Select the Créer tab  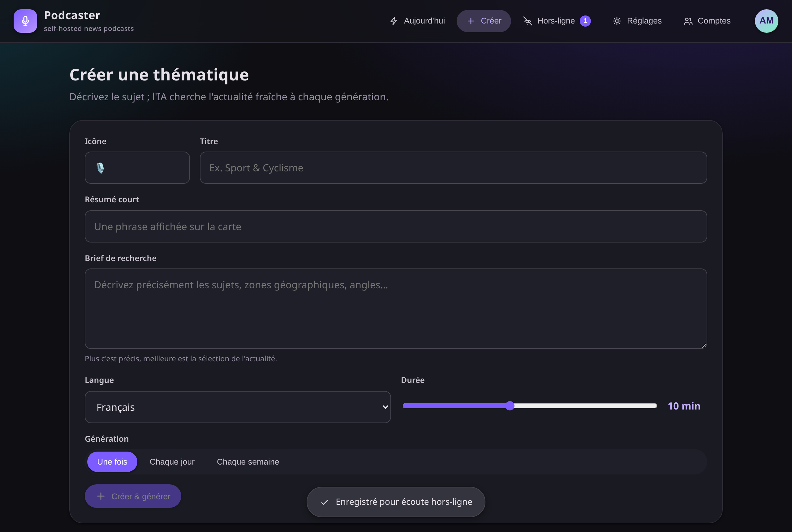click(484, 21)
